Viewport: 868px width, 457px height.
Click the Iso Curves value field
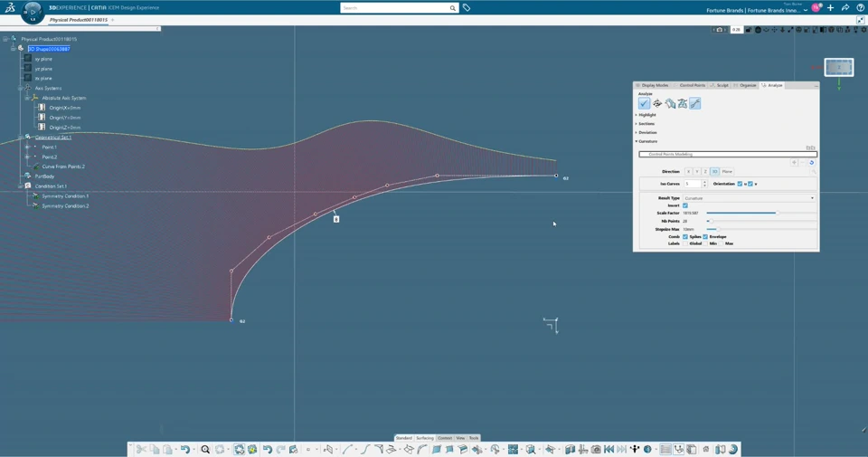coord(692,184)
